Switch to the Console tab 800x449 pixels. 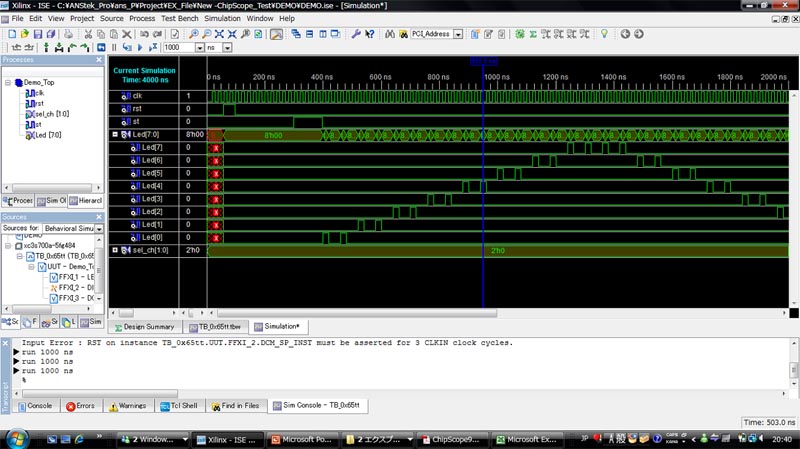(35, 406)
